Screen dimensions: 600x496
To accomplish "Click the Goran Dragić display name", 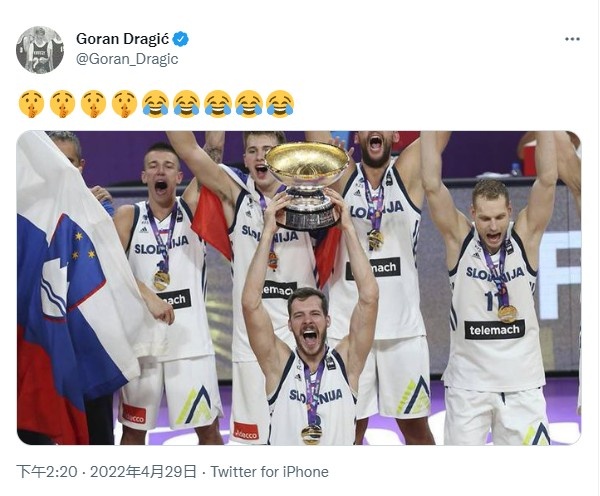I will 122,39.
